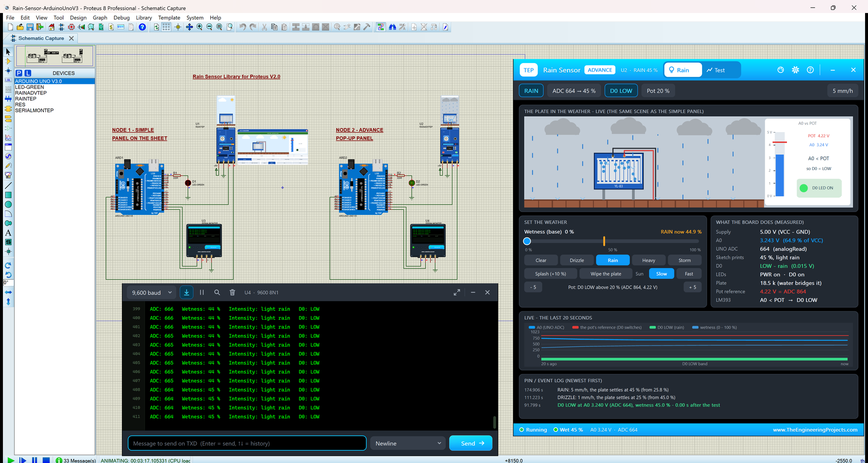Click the serial monitor search icon
The width and height of the screenshot is (868, 463).
click(x=217, y=292)
